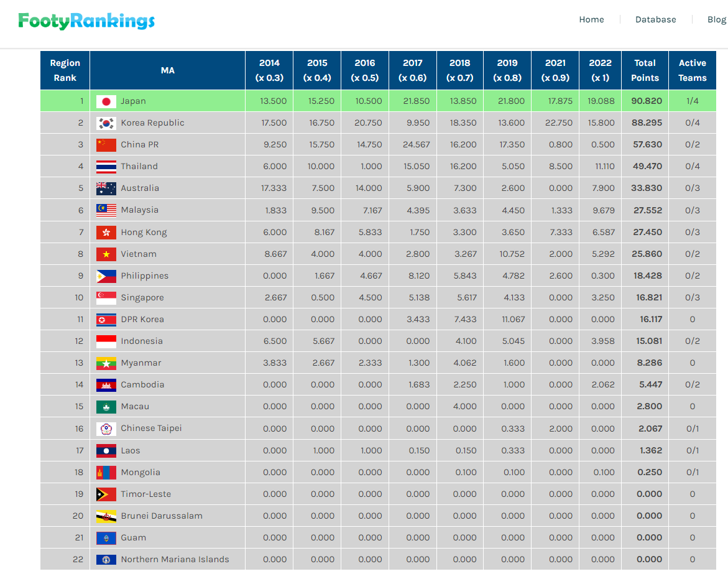The width and height of the screenshot is (728, 579).
Task: Click the Myanmar flag icon
Action: 106,364
